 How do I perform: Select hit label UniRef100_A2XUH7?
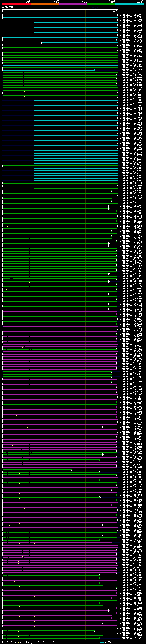coord(131,382)
